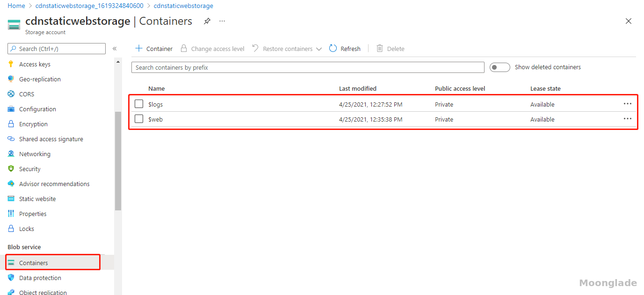Open the $logs container

point(155,104)
